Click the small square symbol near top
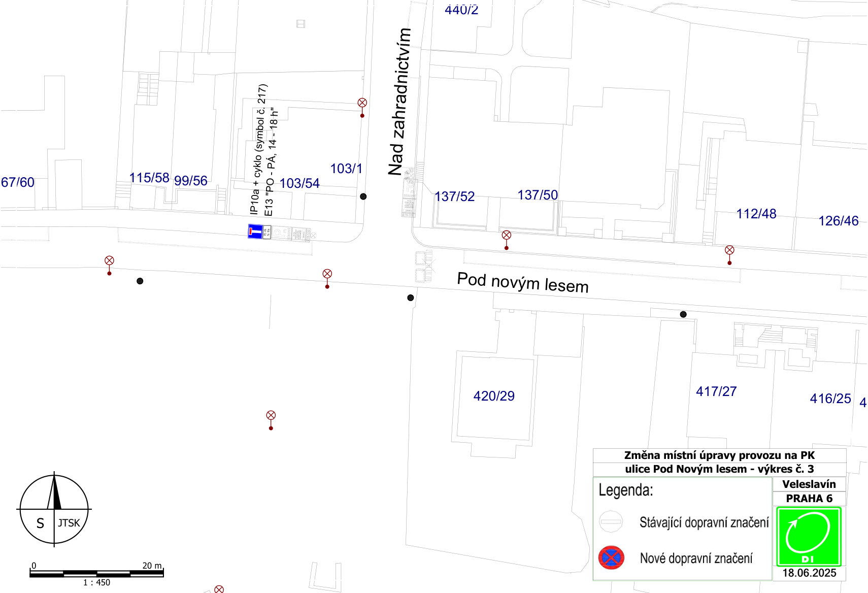The image size is (868, 593). pyautogui.click(x=301, y=24)
